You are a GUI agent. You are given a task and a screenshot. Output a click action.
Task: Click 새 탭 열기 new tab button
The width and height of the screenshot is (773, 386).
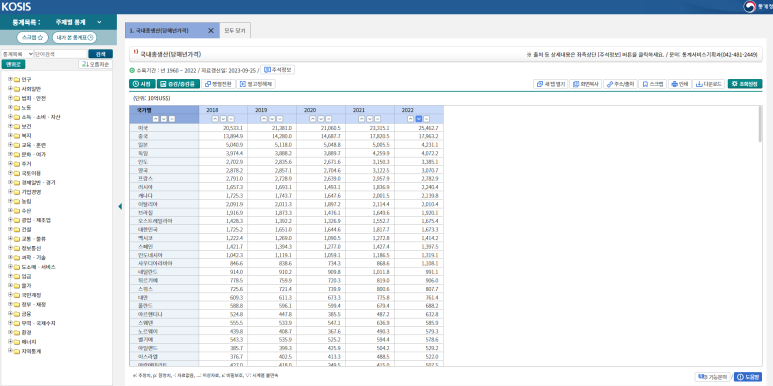click(552, 84)
